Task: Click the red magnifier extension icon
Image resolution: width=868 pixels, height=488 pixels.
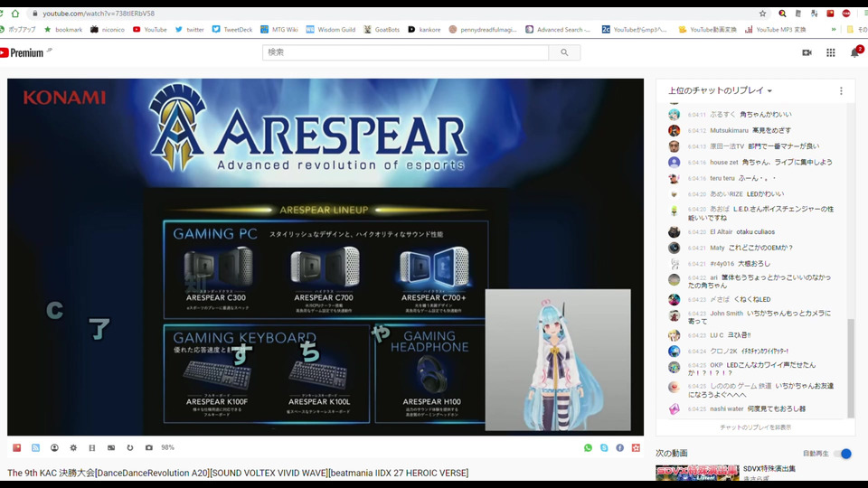Action: click(x=782, y=14)
